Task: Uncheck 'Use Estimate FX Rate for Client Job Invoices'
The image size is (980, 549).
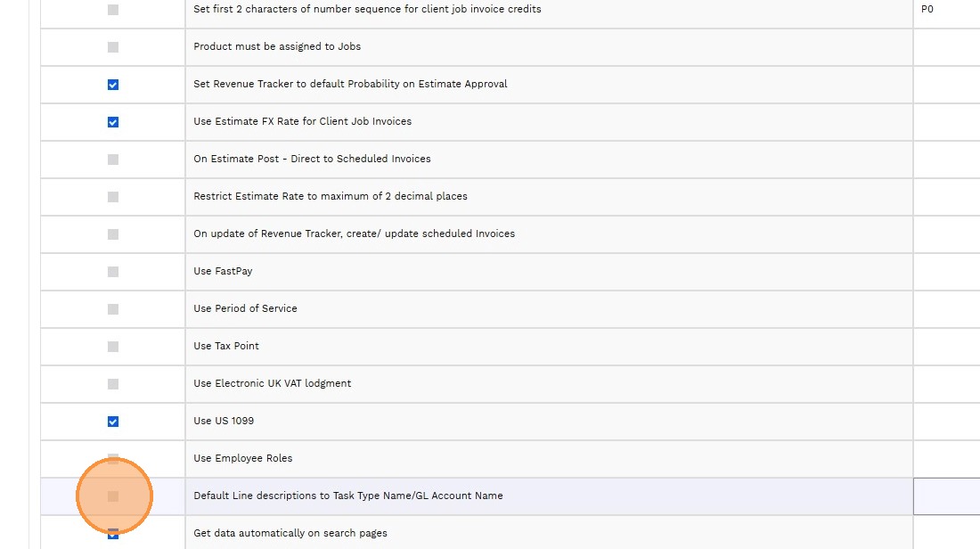Action: tap(113, 122)
